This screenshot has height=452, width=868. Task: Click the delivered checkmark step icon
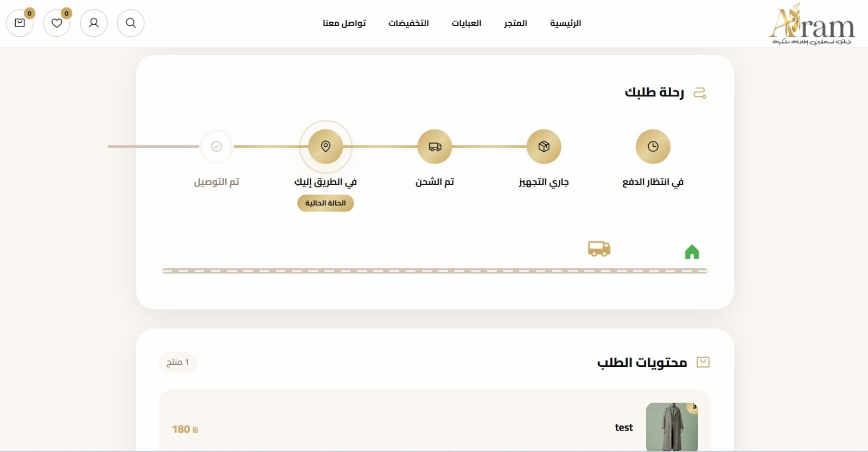tap(216, 146)
